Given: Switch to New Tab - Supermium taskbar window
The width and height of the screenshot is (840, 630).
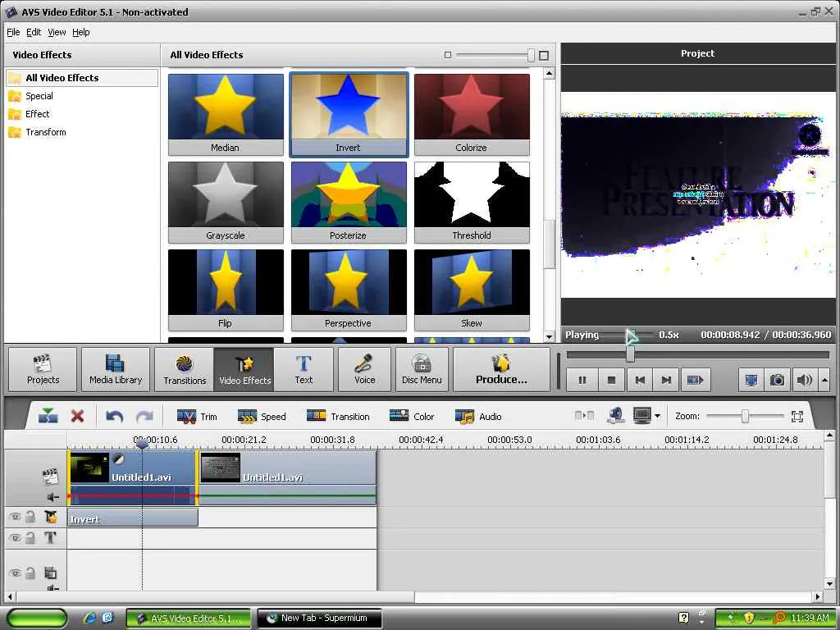Looking at the screenshot, I should [319, 619].
